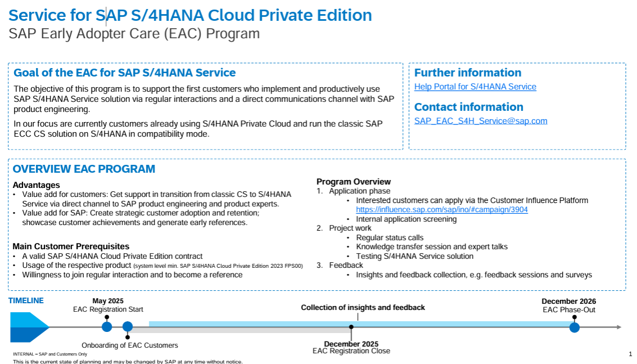Click the 'Project work' list item
The image size is (637, 364).
click(x=350, y=228)
